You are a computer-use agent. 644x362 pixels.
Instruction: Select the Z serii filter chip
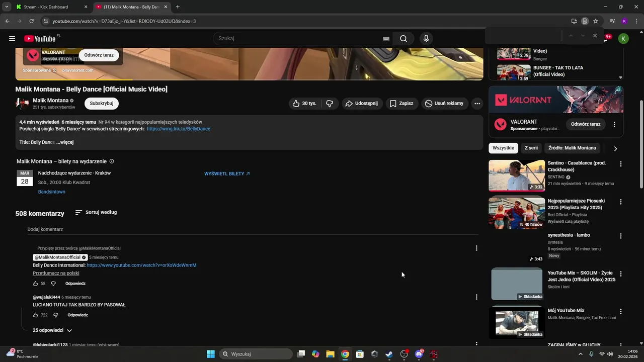click(x=531, y=148)
